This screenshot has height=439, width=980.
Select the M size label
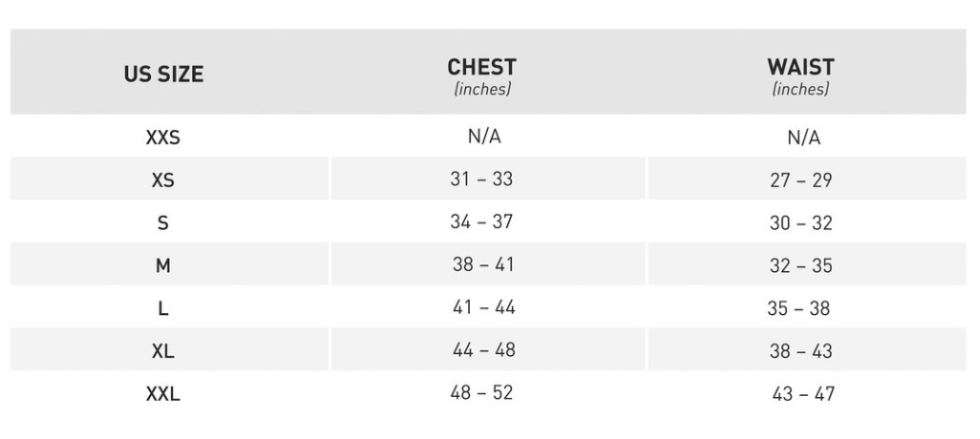click(163, 266)
